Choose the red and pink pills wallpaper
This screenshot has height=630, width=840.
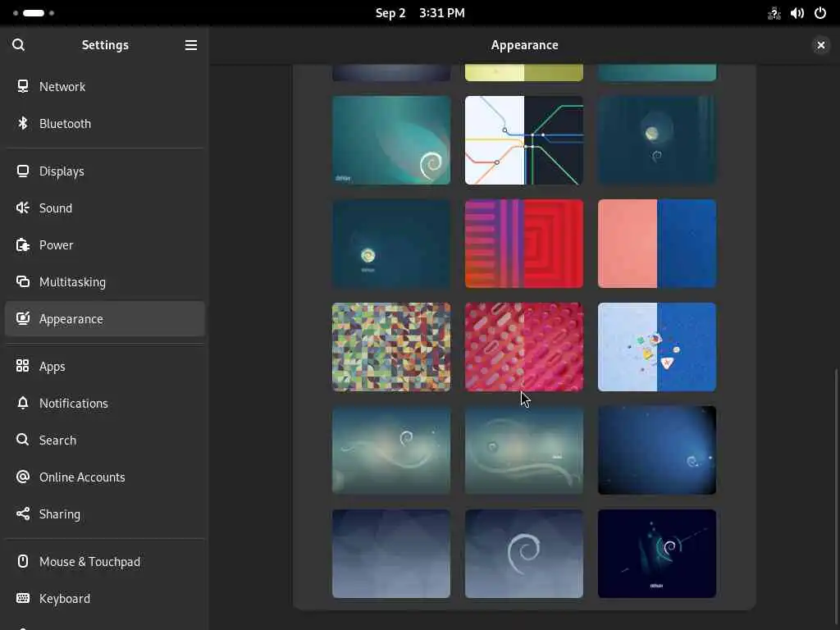click(x=524, y=347)
